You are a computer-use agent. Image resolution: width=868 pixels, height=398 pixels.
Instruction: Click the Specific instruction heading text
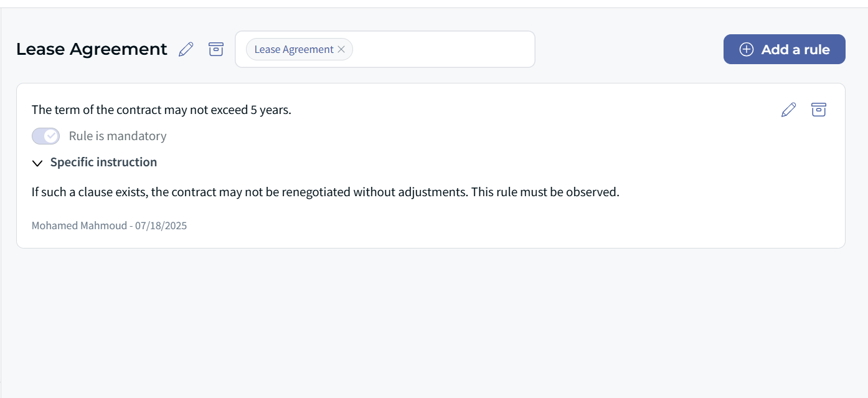tap(103, 162)
